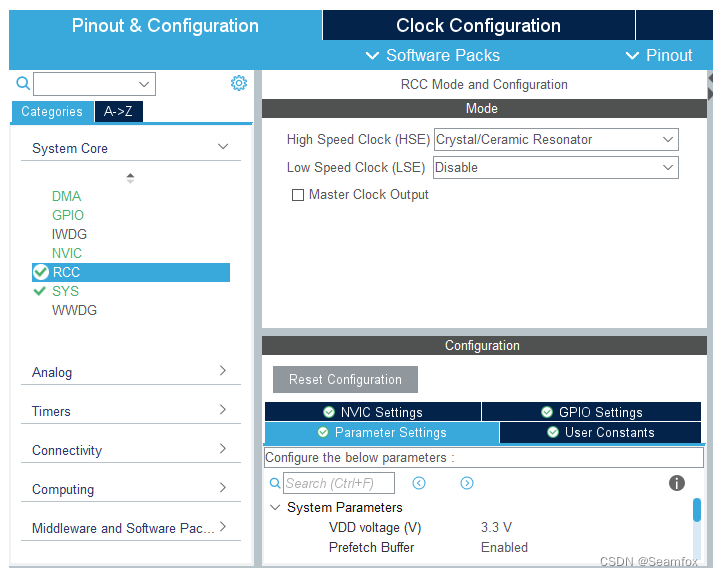The image size is (713, 576).
Task: Click the VDD voltage value 3.3 V
Action: (496, 527)
